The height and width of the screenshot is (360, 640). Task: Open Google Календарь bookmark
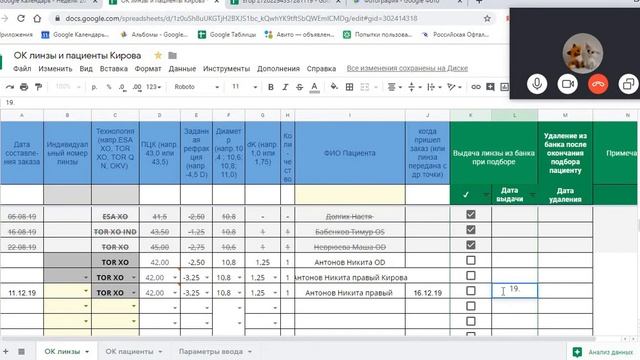[75, 35]
